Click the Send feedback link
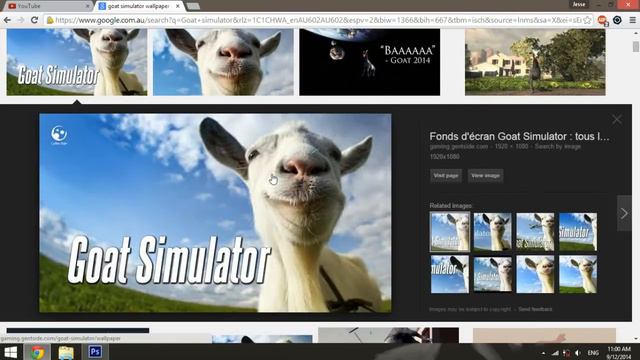640x360 pixels. (535, 309)
